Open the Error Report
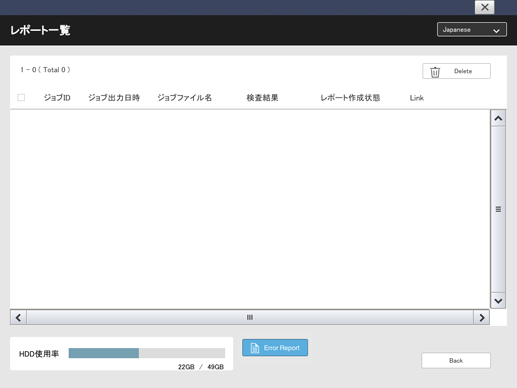The width and height of the screenshot is (517, 388). click(x=275, y=348)
